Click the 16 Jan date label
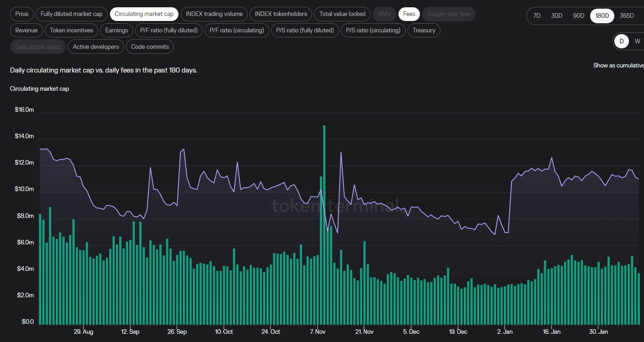The height and width of the screenshot is (342, 644). pos(552,332)
